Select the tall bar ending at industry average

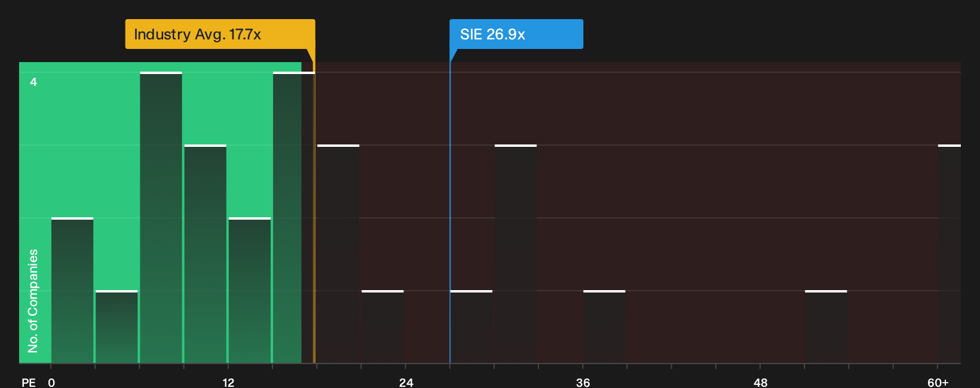pos(294,218)
